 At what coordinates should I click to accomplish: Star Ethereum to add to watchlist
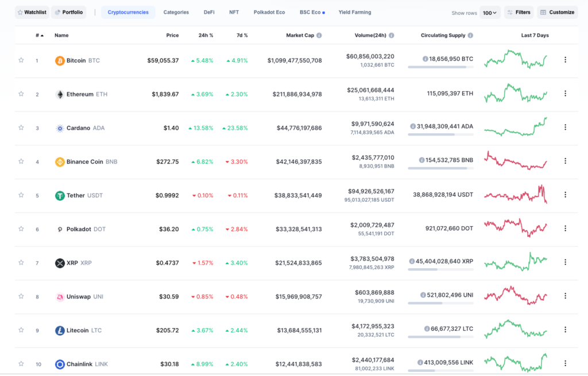[21, 94]
